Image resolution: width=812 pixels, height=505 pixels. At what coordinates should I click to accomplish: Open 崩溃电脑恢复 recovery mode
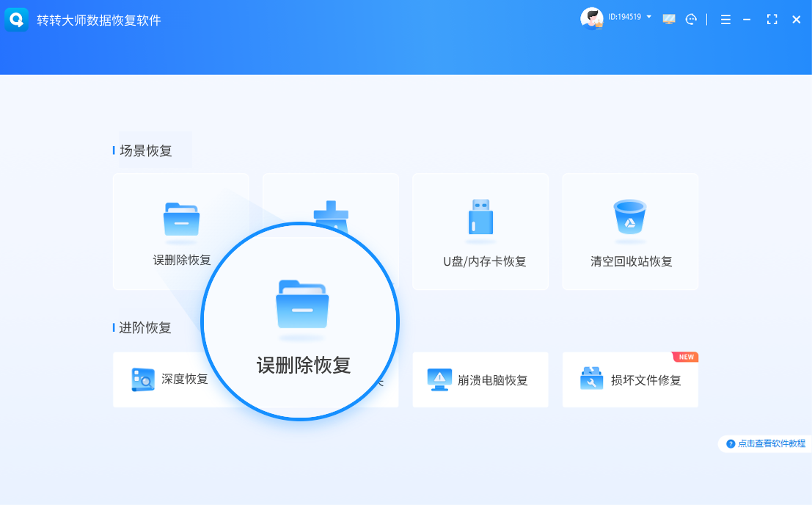pyautogui.click(x=492, y=380)
